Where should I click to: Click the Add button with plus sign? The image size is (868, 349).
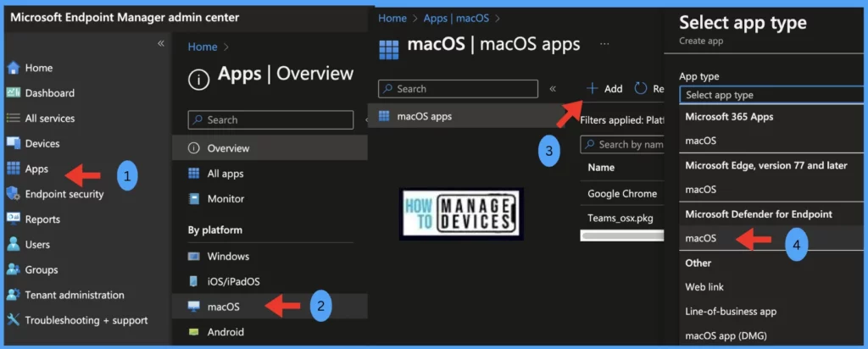point(604,88)
